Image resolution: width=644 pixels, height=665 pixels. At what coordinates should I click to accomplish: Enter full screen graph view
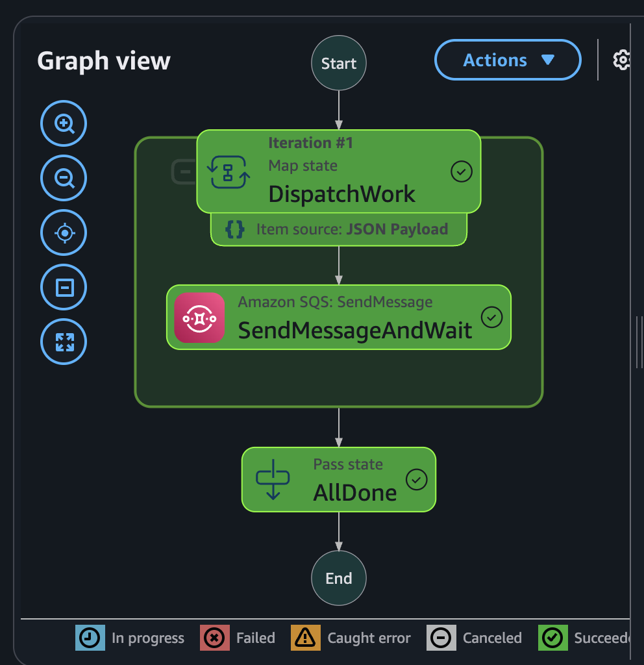64,342
